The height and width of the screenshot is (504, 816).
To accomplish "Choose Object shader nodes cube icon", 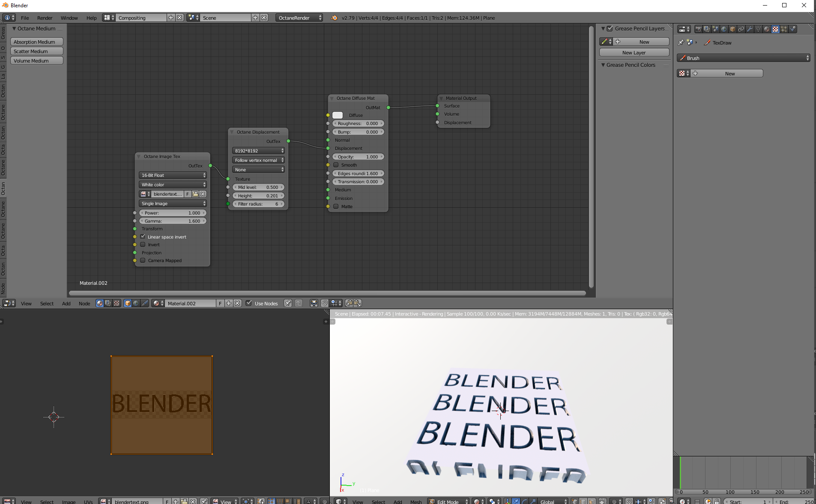I will click(128, 303).
